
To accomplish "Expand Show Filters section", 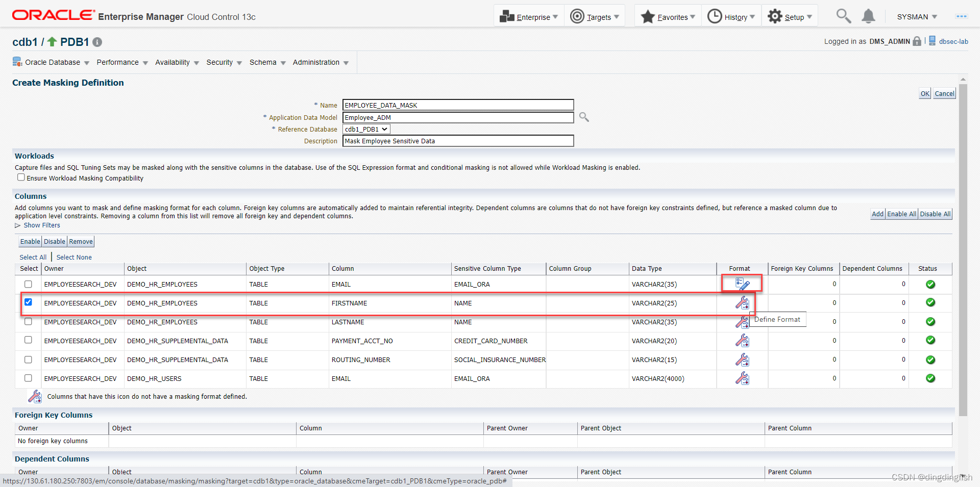I will [37, 225].
